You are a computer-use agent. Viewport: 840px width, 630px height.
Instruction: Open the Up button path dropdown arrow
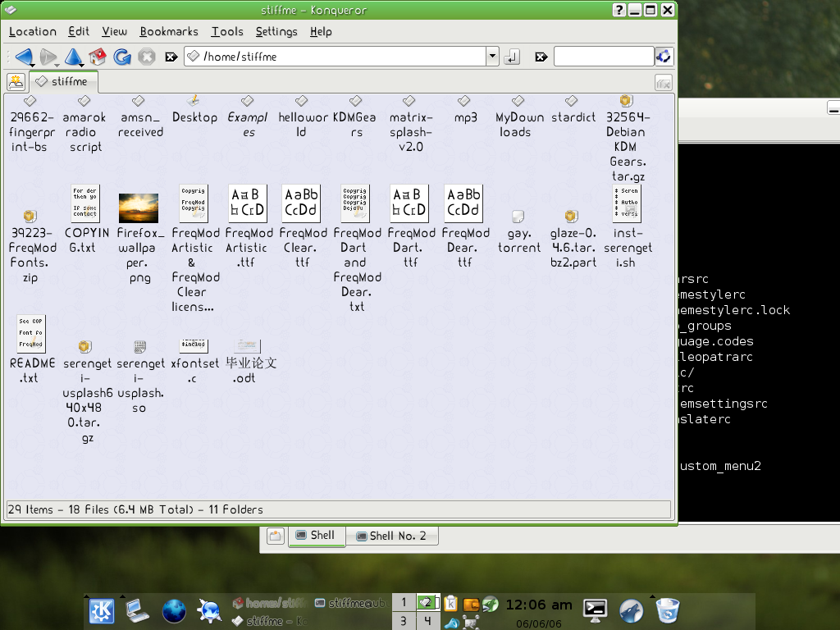click(81, 65)
